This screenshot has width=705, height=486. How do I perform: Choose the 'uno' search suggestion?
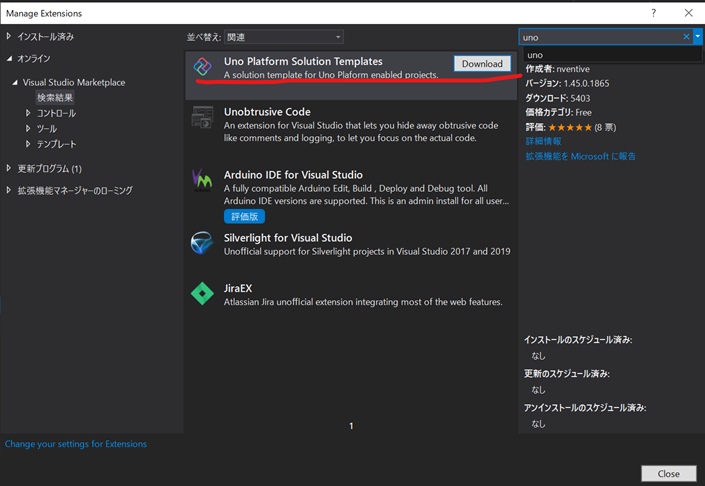point(612,55)
